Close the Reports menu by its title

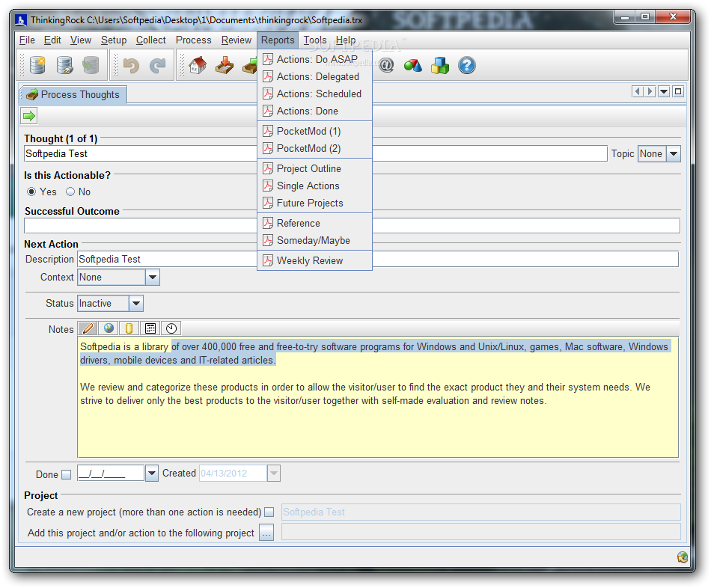(x=278, y=40)
